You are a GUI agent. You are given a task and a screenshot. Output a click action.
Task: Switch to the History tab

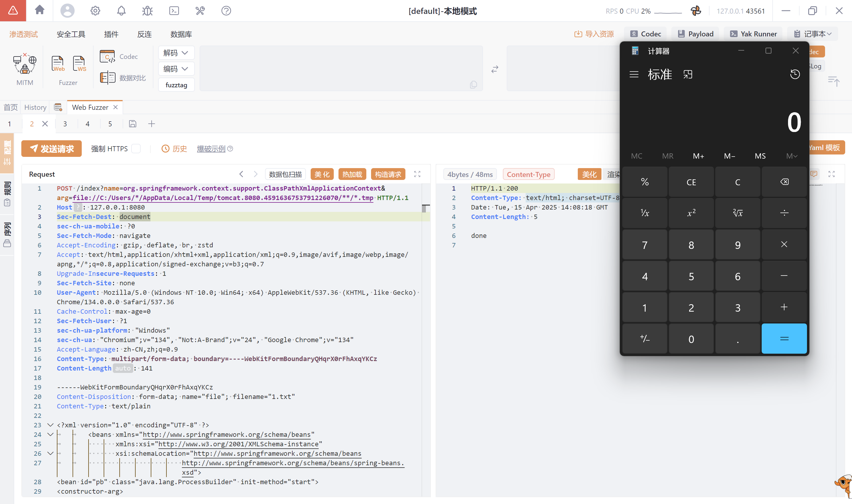pos(35,107)
